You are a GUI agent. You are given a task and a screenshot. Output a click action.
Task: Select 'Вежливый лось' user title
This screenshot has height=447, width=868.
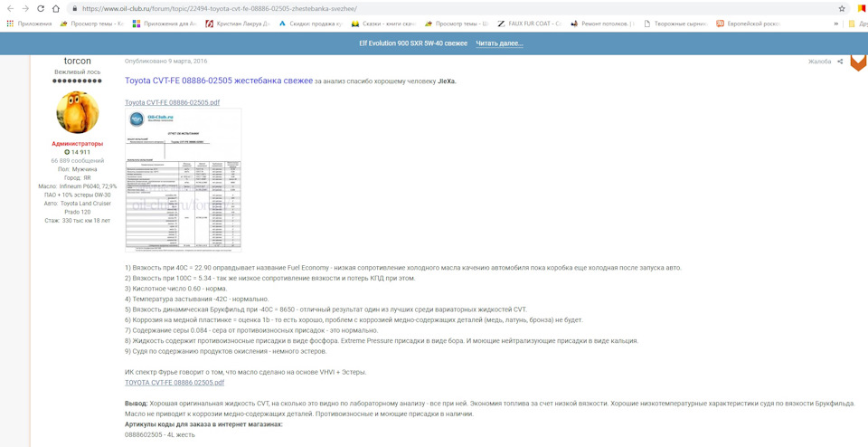coord(78,72)
